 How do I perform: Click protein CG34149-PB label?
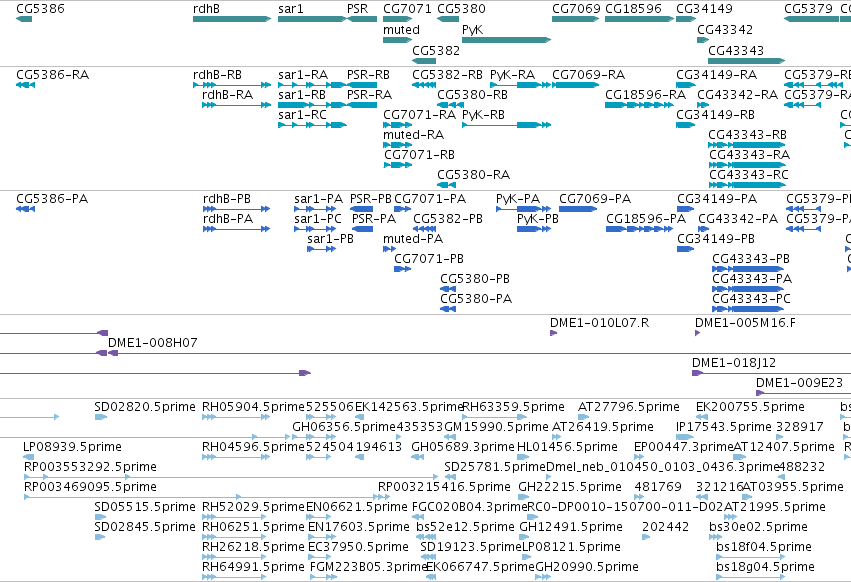[716, 239]
